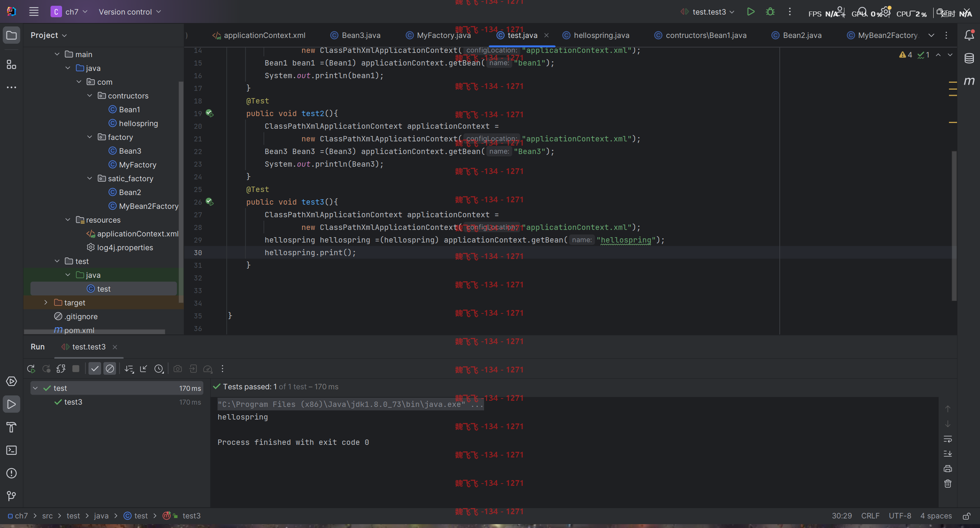
Task: Click the editor vertical scrollbar thumb
Action: point(954,226)
